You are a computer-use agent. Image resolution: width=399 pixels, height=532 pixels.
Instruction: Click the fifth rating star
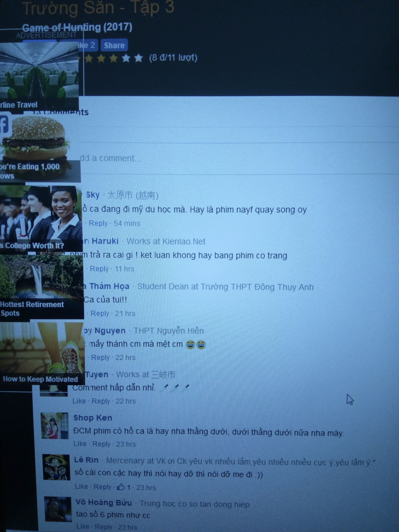(138, 58)
